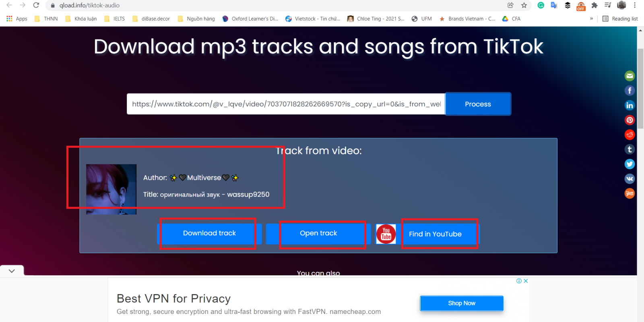
Task: Open the Grammarly extension icon
Action: [x=541, y=5]
